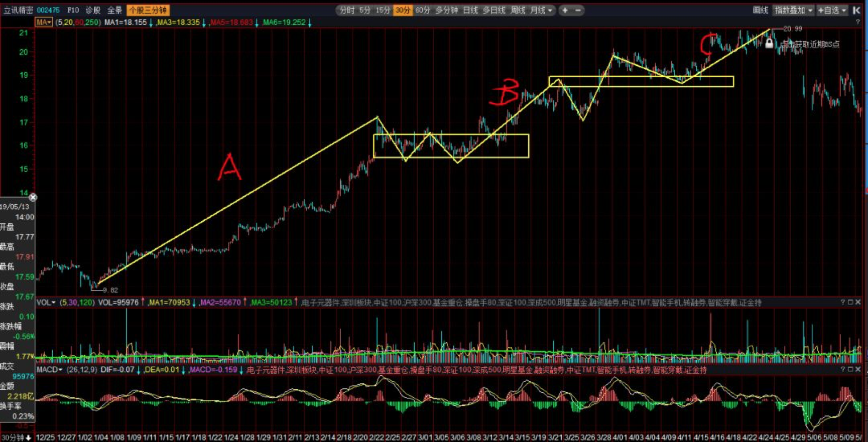Click the zoom-out minus icon

tap(578, 10)
